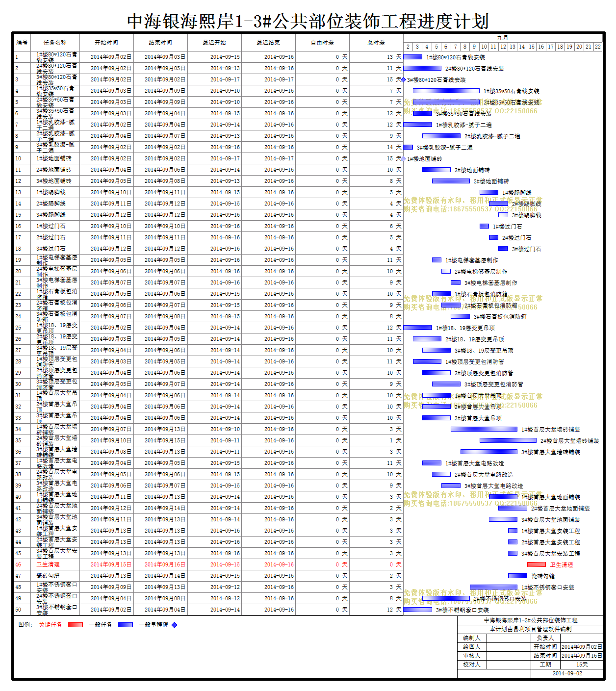
Task: Click the red task name 卫生清理 in row 46
Action: pos(48,564)
